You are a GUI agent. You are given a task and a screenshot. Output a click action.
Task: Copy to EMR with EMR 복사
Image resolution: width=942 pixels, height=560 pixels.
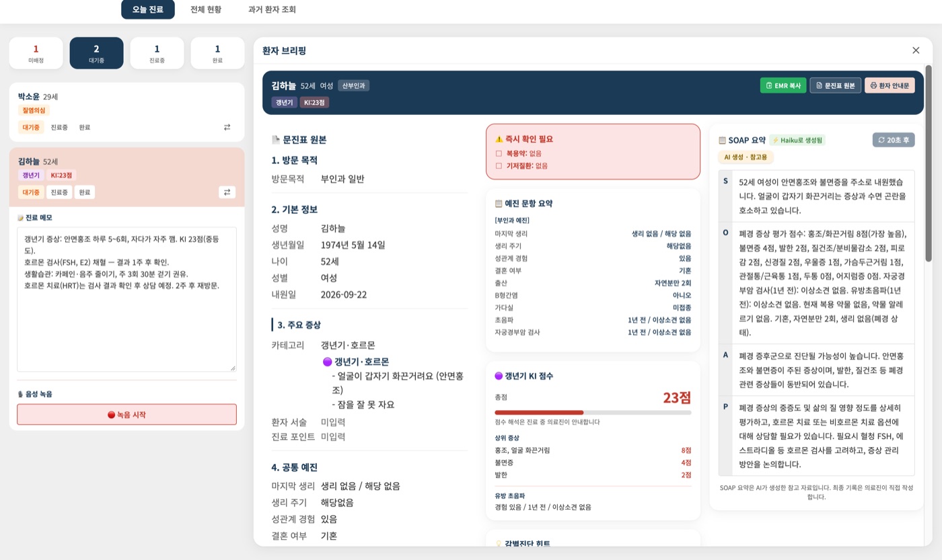coord(783,85)
